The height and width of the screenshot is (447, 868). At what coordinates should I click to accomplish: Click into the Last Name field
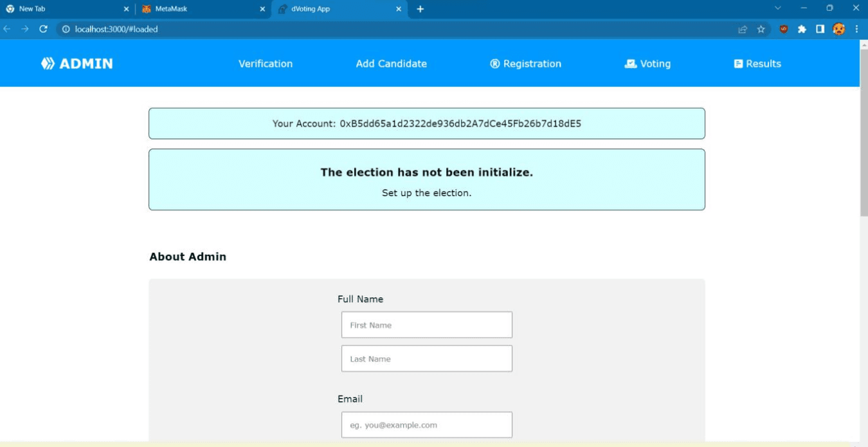pyautogui.click(x=426, y=359)
